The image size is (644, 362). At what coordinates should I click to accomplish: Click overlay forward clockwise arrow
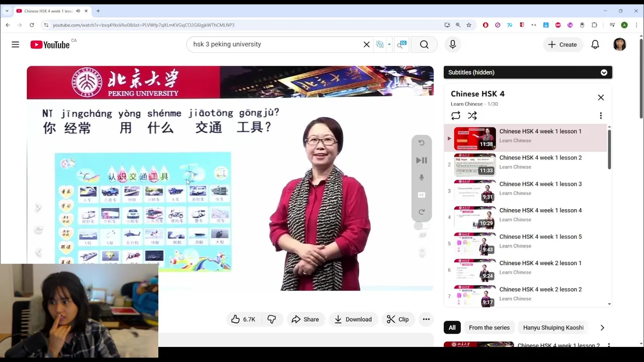[422, 212]
